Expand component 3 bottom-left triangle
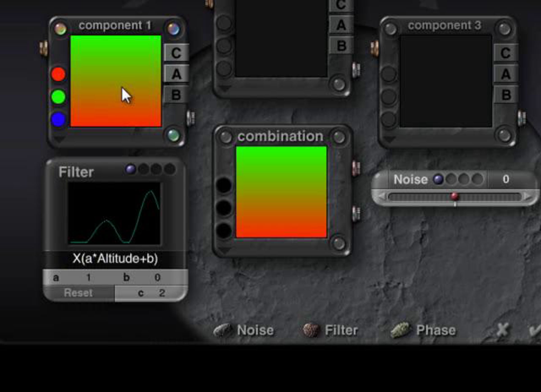This screenshot has width=541, height=392. pos(389,139)
